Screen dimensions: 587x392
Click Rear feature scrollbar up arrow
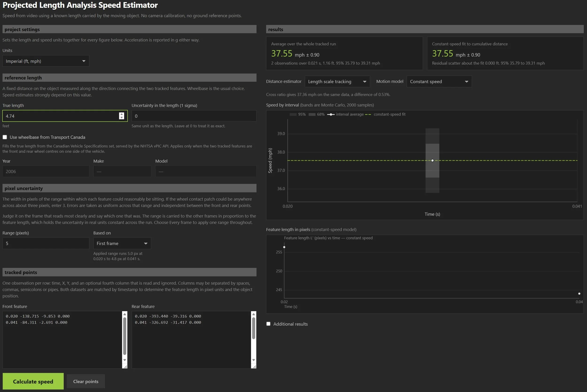254,314
